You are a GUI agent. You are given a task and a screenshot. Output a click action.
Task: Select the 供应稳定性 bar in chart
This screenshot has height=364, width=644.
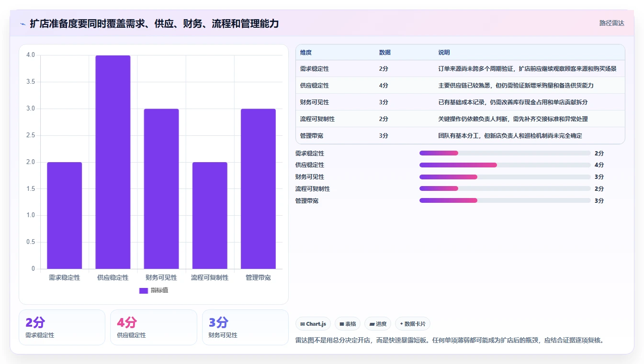(x=113, y=162)
